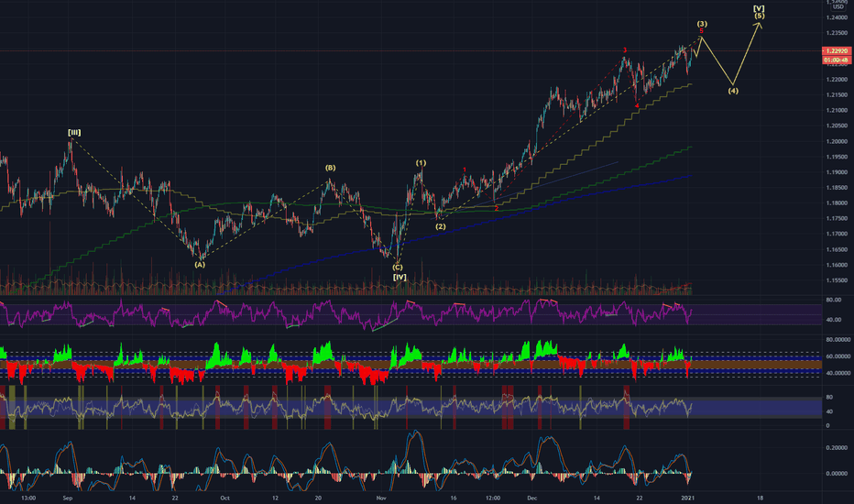The image size is (854, 504).
Task: Select the (4) projected wave label
Action: tap(733, 91)
